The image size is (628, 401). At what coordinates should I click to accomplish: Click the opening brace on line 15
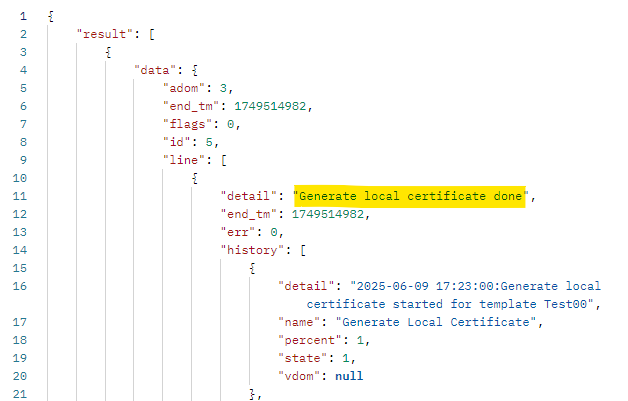(252, 269)
